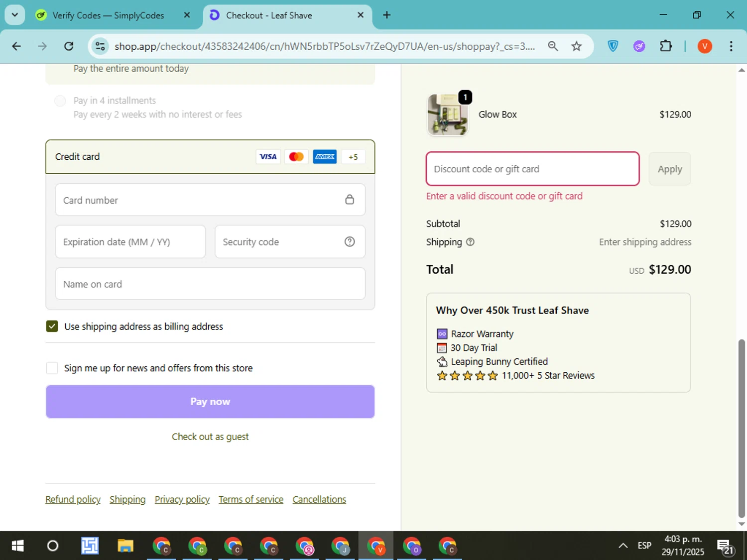
Task: Open the tab search dropdown arrow
Action: tap(15, 15)
